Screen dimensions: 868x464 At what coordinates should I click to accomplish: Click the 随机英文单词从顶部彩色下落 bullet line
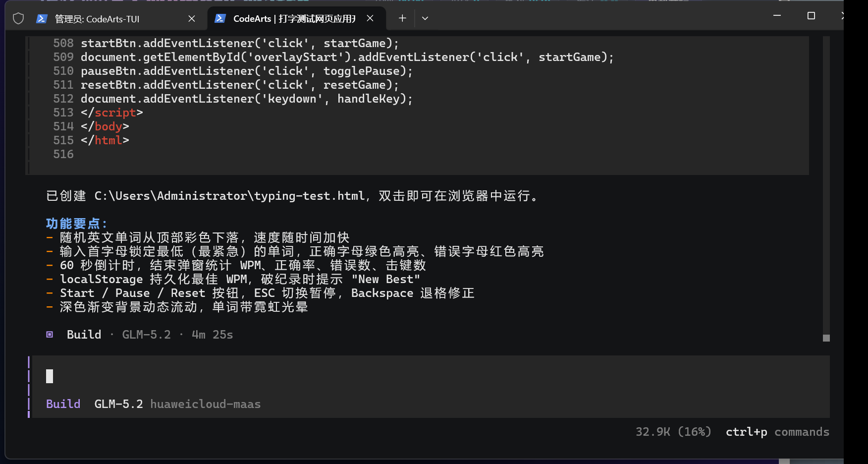coord(198,237)
